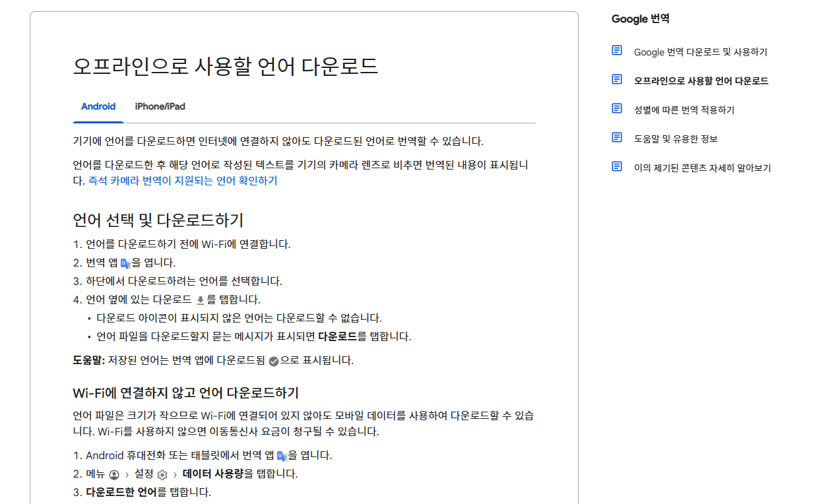Switch to the iPhone/iPad tab
The height and width of the screenshot is (504, 834).
click(160, 106)
